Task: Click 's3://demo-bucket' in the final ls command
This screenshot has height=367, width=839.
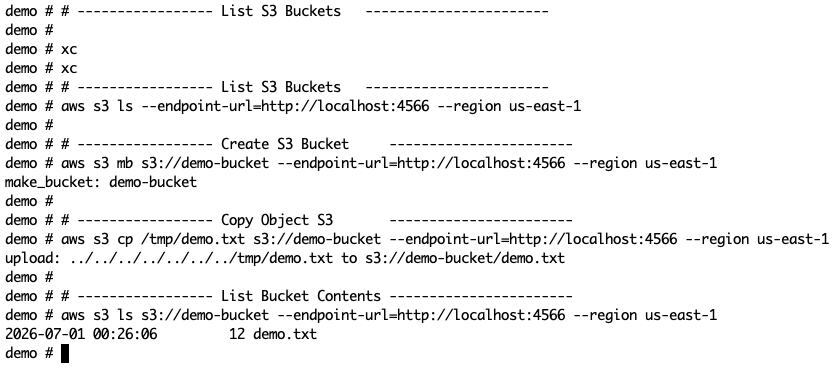Action: [x=205, y=315]
